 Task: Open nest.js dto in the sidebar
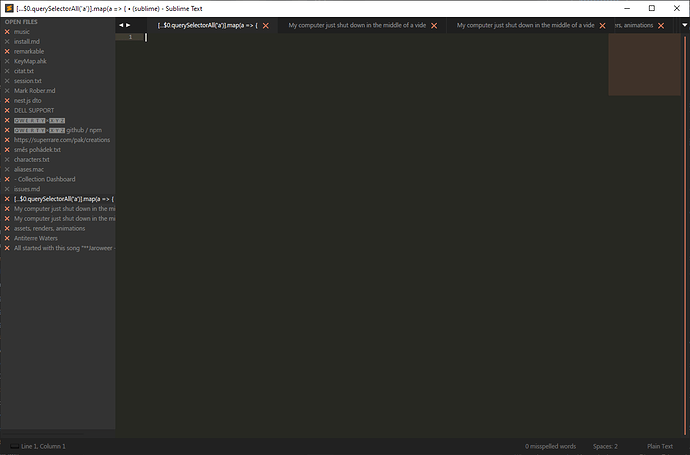pyautogui.click(x=27, y=100)
